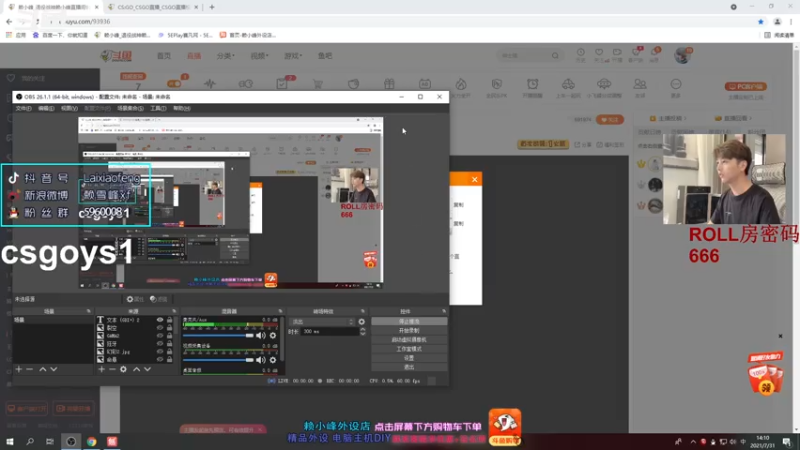
Task: Open the 视图(V) menu in OBS
Action: (x=69, y=108)
